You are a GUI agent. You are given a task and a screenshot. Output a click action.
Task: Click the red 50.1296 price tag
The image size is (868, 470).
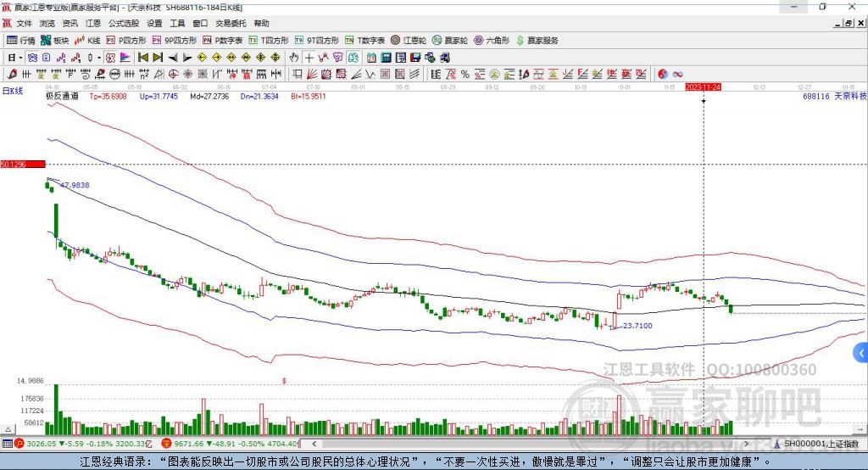click(23, 164)
